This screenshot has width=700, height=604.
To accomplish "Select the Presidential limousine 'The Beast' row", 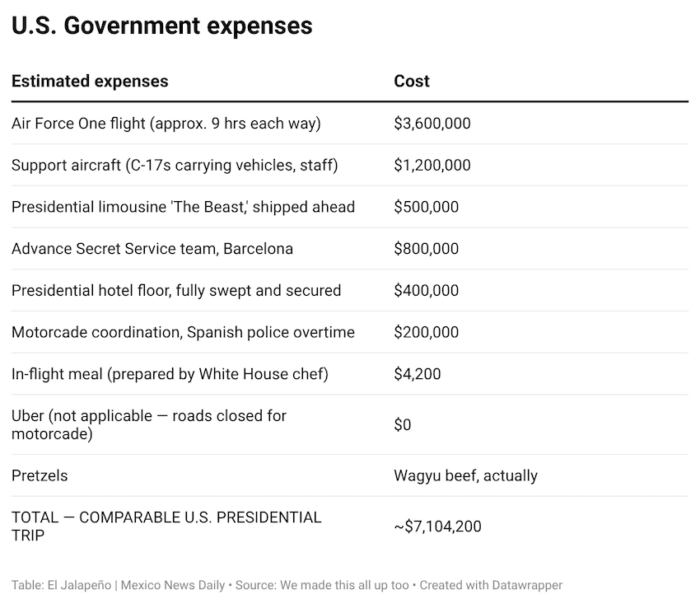I will coord(183,207).
